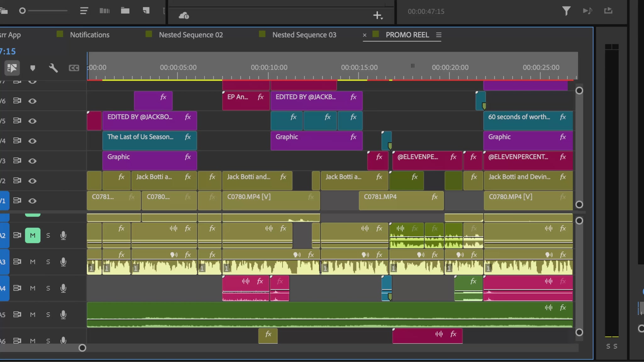Click the new item icon
Screen dimensions: 644x362
(x=146, y=11)
